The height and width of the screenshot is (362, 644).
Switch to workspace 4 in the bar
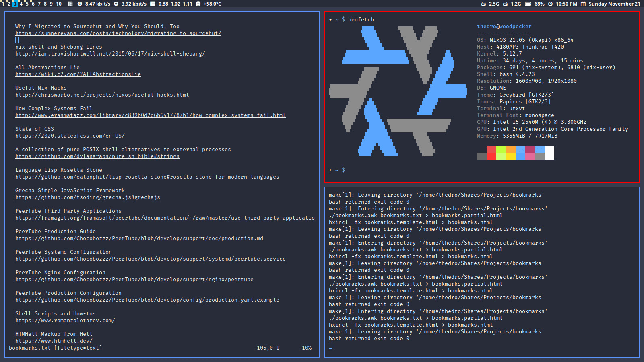[21, 4]
